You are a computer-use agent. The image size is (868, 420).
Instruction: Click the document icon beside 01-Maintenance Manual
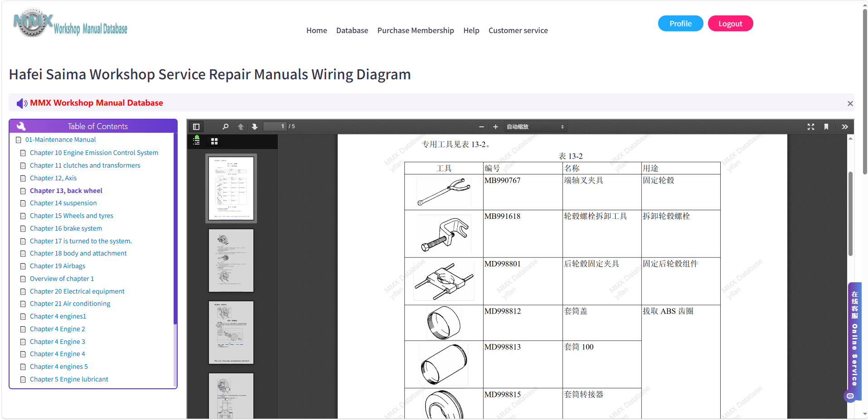[19, 140]
